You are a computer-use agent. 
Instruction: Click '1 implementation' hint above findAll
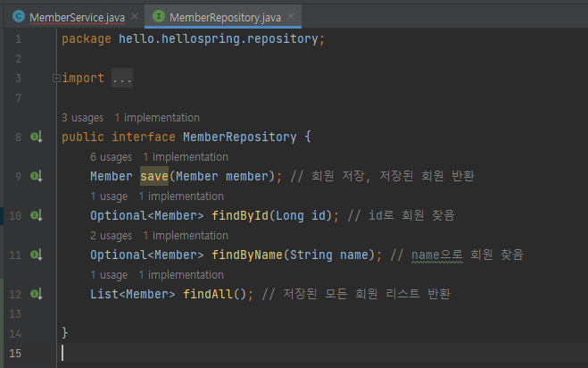point(181,275)
